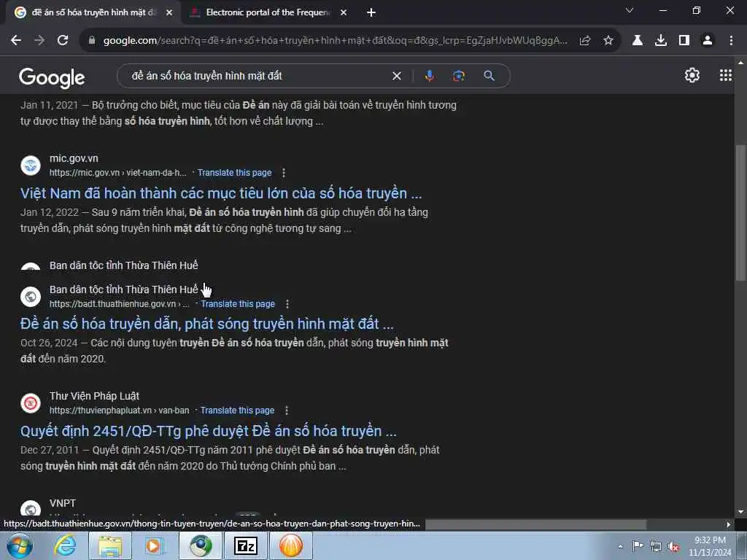747x560 pixels.
Task: Open 7-Zip from the taskbar
Action: pyautogui.click(x=246, y=545)
